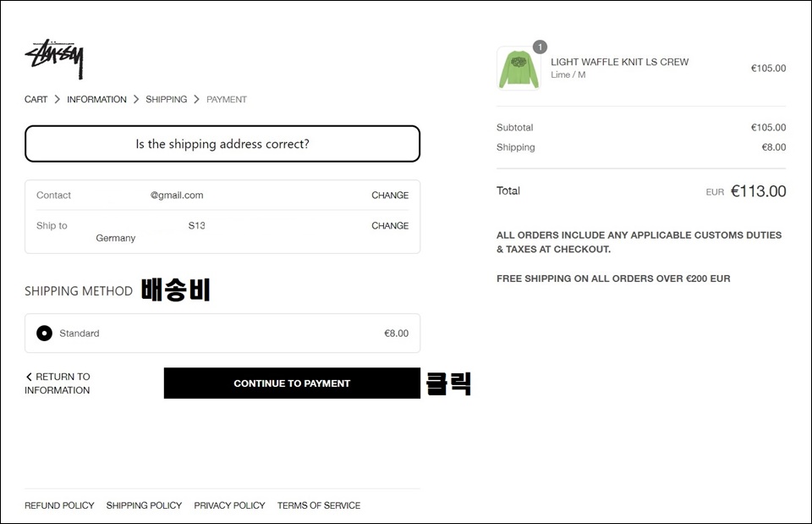The height and width of the screenshot is (524, 812).
Task: Select Standard shipping radio button
Action: tap(45, 333)
